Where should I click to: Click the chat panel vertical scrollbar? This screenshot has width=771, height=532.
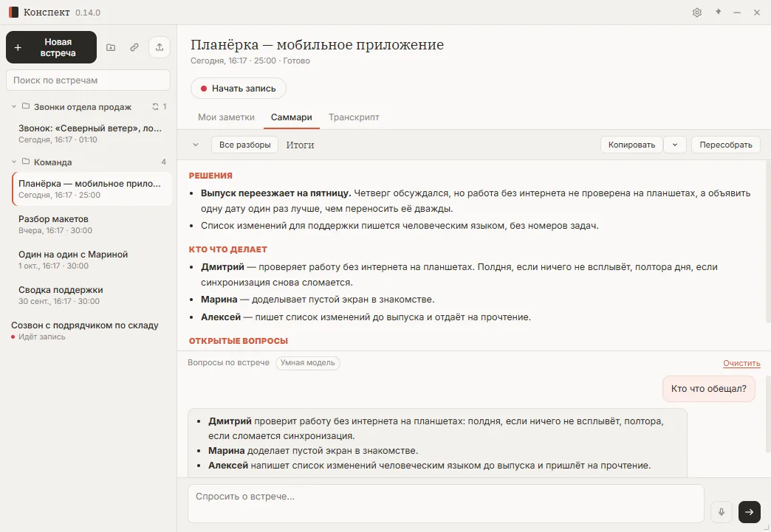point(768,415)
